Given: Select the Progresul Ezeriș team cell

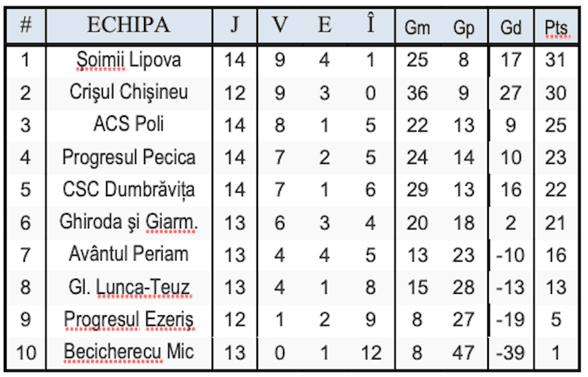Looking at the screenshot, I should pyautogui.click(x=129, y=320).
